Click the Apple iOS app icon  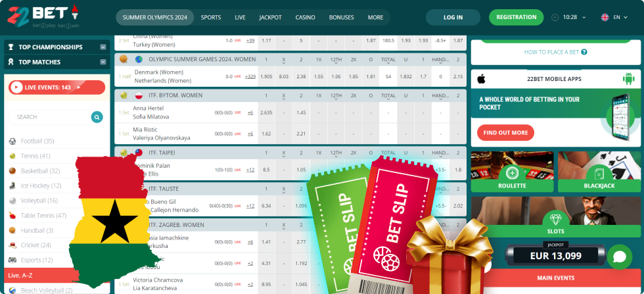click(481, 79)
